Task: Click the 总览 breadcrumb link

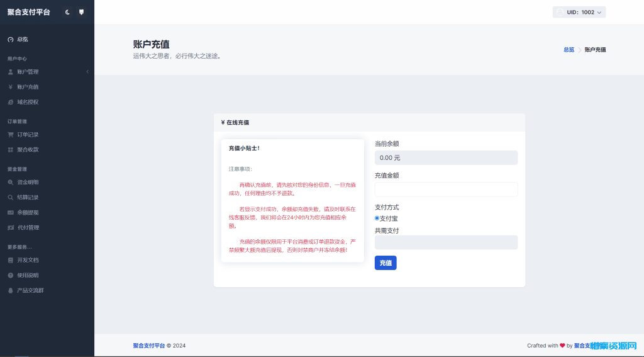Action: pyautogui.click(x=569, y=50)
